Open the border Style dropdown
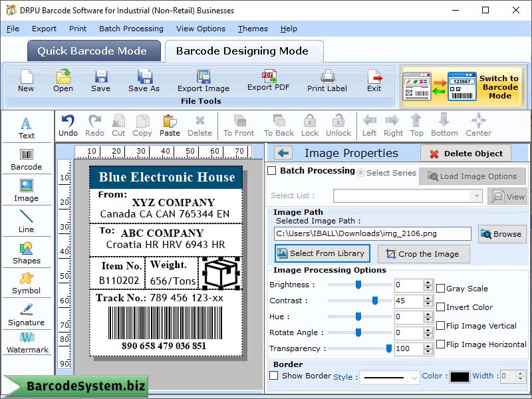 388,376
